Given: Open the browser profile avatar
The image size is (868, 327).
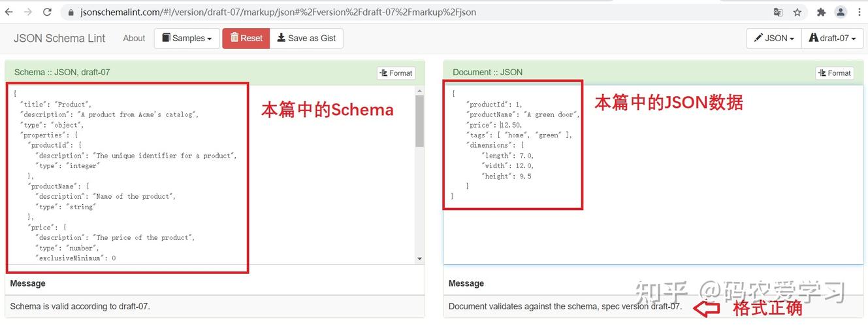Looking at the screenshot, I should click(x=841, y=12).
